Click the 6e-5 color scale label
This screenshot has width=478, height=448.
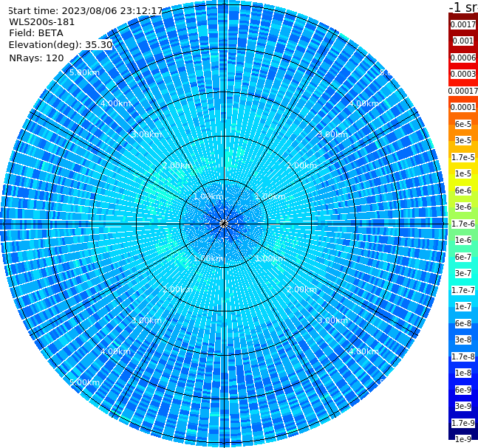463,124
